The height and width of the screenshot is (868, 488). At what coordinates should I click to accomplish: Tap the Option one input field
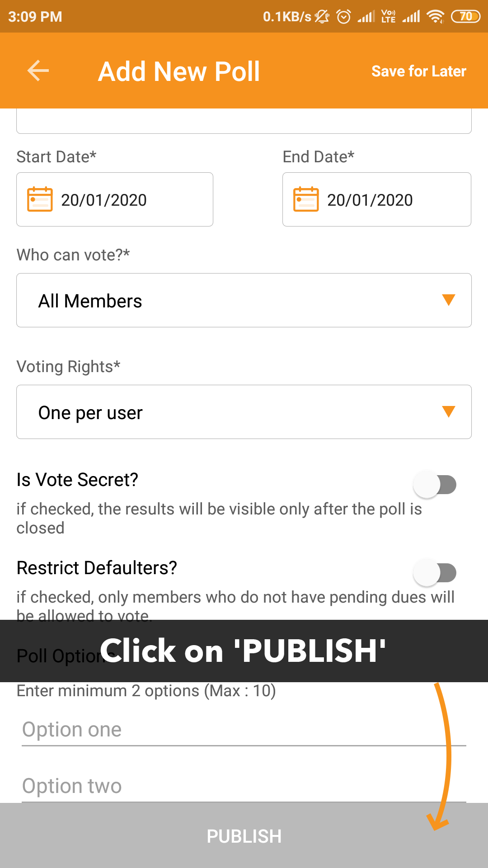[x=181, y=729]
